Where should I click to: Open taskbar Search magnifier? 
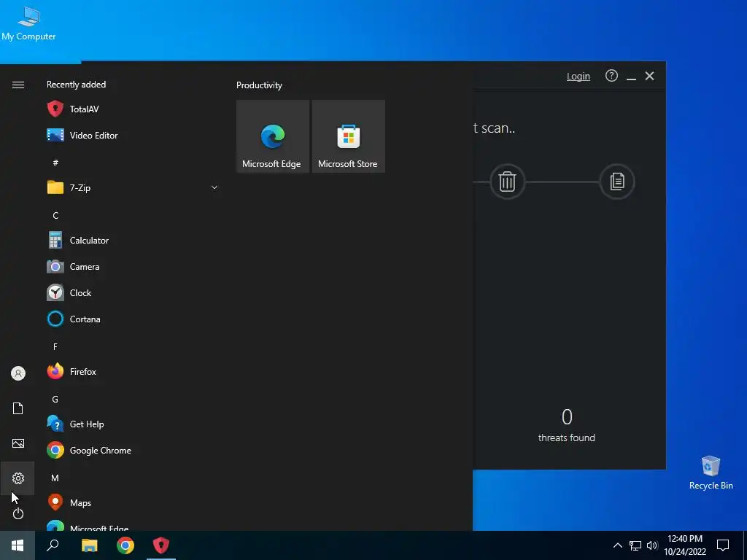(53, 545)
